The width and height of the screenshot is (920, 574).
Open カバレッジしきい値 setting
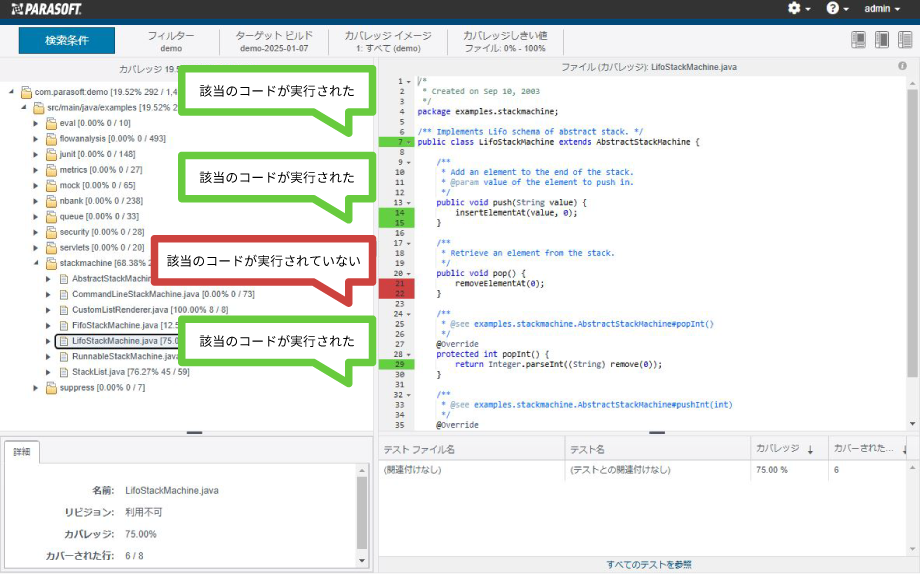505,41
